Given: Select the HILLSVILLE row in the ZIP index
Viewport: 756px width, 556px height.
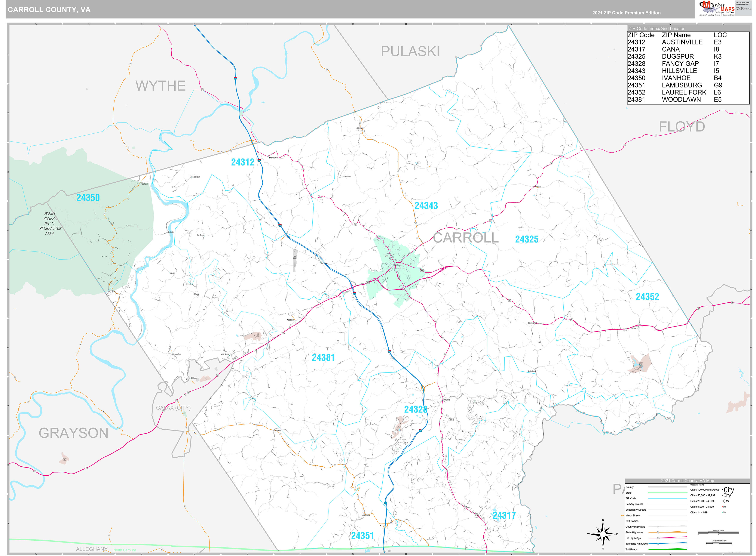Looking at the screenshot, I should click(x=688, y=71).
